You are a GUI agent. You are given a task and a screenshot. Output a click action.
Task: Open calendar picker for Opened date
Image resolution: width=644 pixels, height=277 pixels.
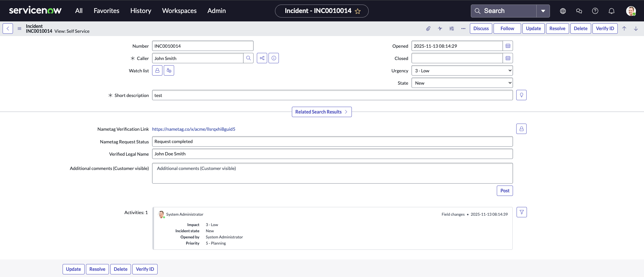508,46
